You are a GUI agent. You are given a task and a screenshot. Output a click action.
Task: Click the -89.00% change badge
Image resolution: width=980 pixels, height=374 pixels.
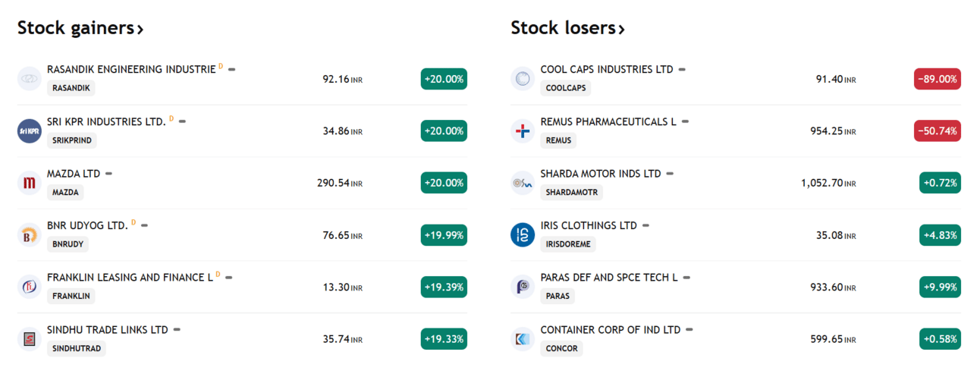click(x=937, y=79)
